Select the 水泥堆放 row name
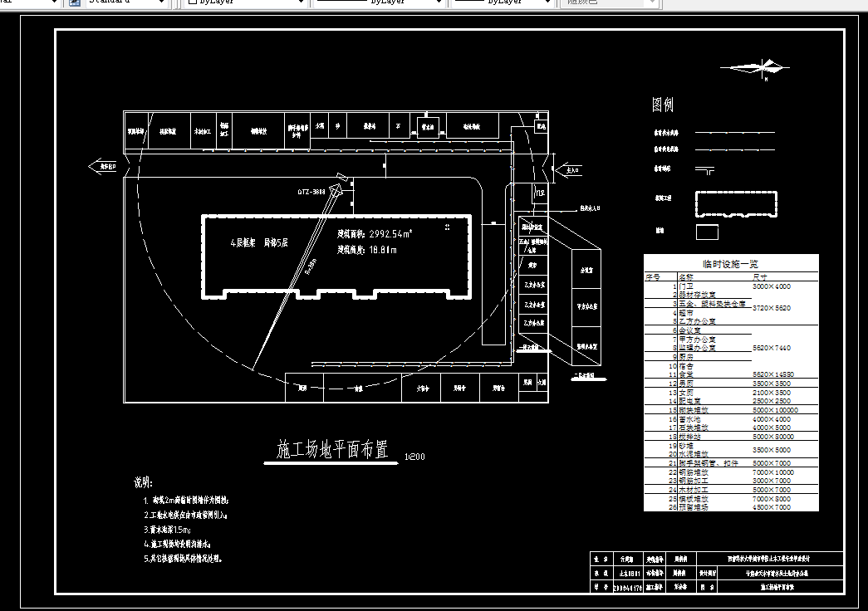 (693, 454)
